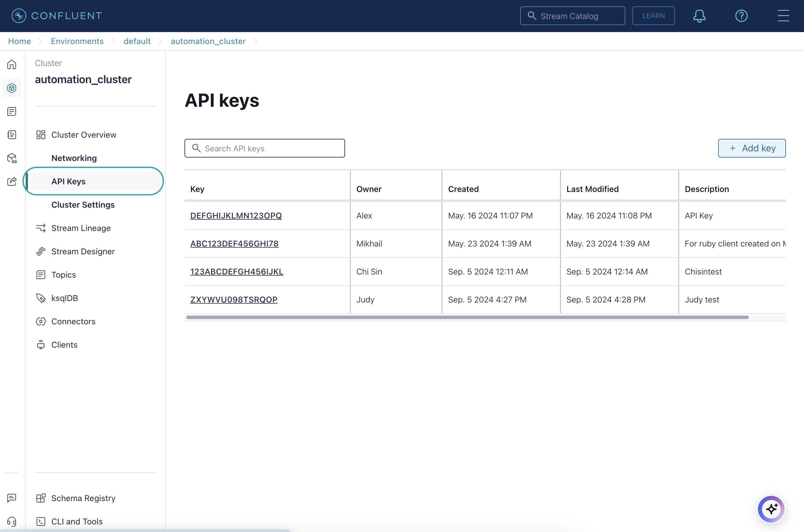The image size is (804, 532).
Task: Click the Confluent logo
Action: pyautogui.click(x=56, y=15)
